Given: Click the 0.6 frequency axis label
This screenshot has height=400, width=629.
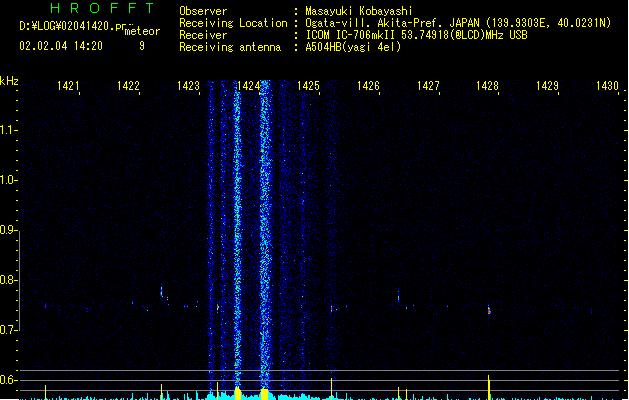Looking at the screenshot, I should [8, 380].
